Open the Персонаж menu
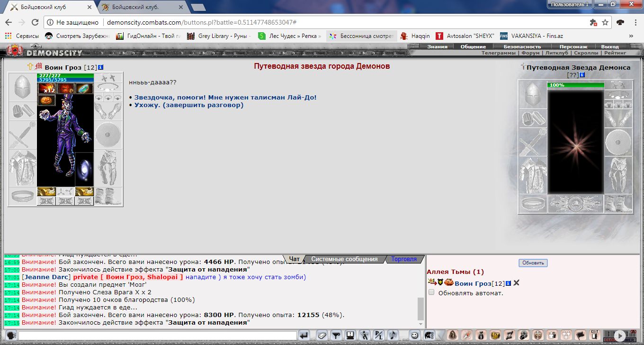Image resolution: width=644 pixels, height=345 pixels. coord(573,47)
